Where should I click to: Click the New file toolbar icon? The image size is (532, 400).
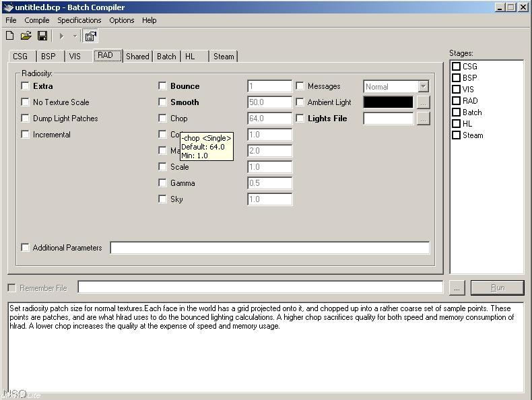click(x=10, y=36)
